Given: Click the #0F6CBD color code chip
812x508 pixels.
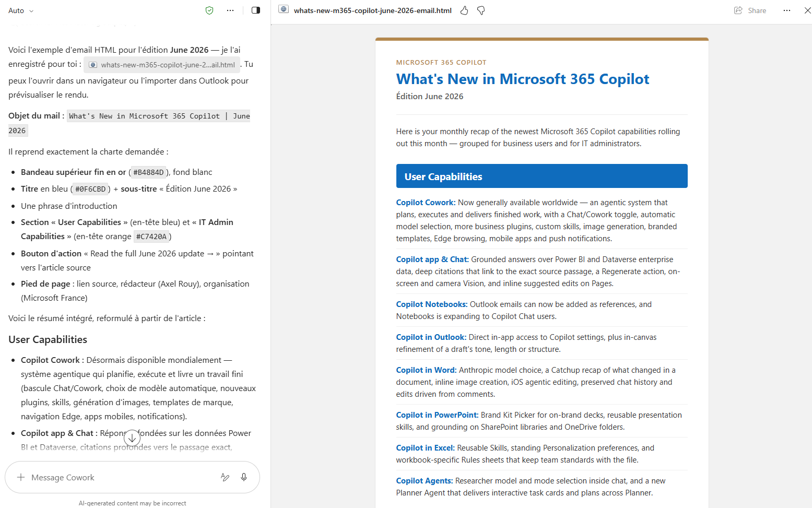Looking at the screenshot, I should [x=91, y=189].
